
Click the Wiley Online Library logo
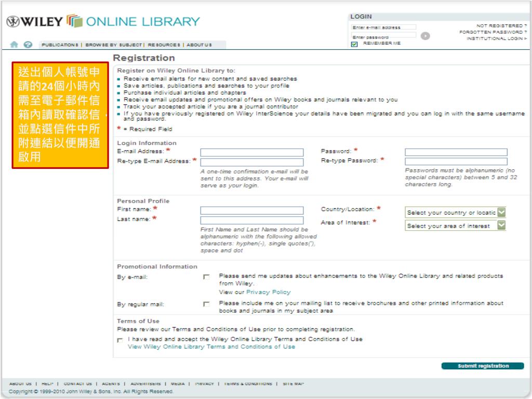(103, 21)
